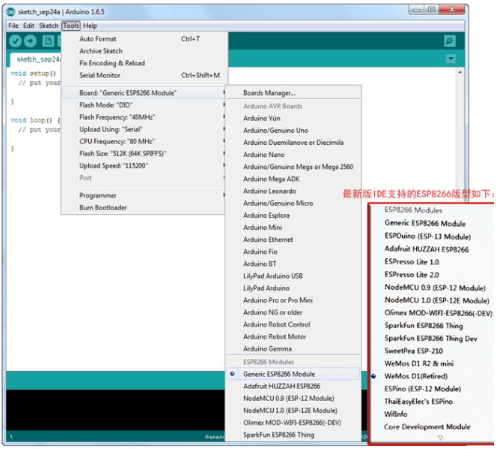The image size is (504, 449).
Task: Select Arduino Esplora
Action: click(293, 215)
